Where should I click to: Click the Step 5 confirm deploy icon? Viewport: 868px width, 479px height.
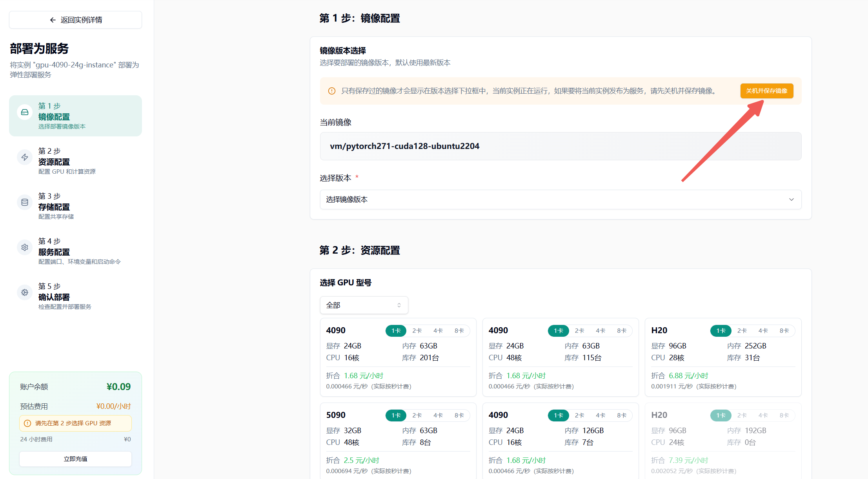coord(25,292)
